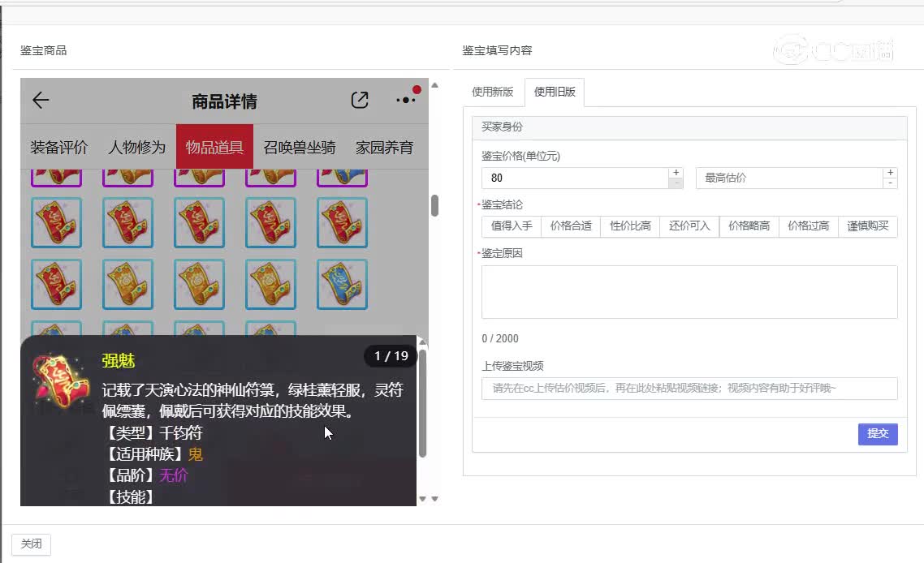Select the highlighted 物品道具 tab
The width and height of the screenshot is (924, 563).
[x=214, y=147]
